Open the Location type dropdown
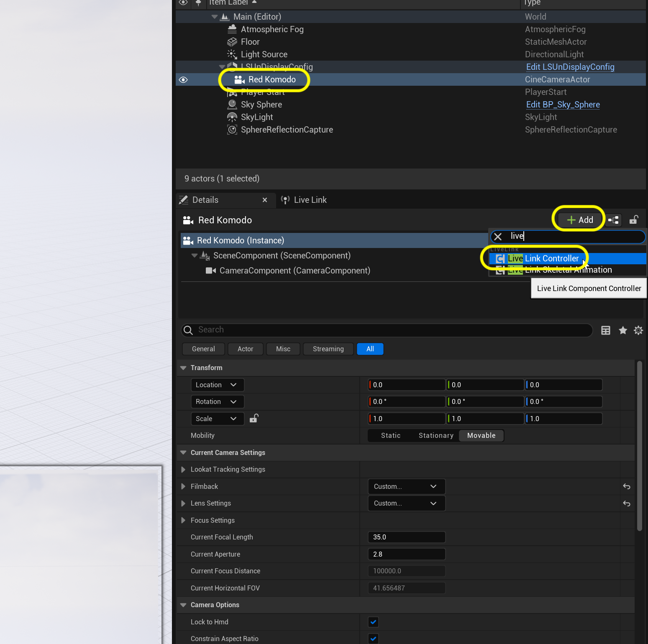The width and height of the screenshot is (648, 644). pyautogui.click(x=217, y=385)
